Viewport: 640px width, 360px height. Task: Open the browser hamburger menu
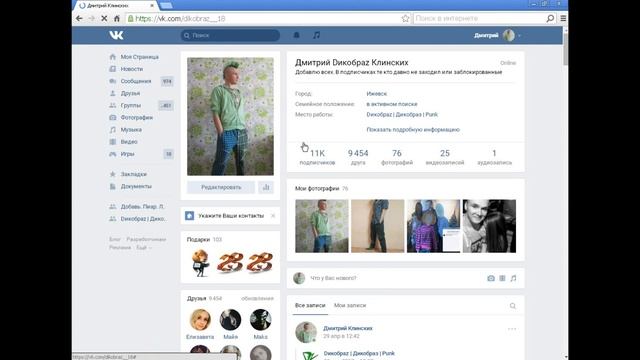(563, 18)
